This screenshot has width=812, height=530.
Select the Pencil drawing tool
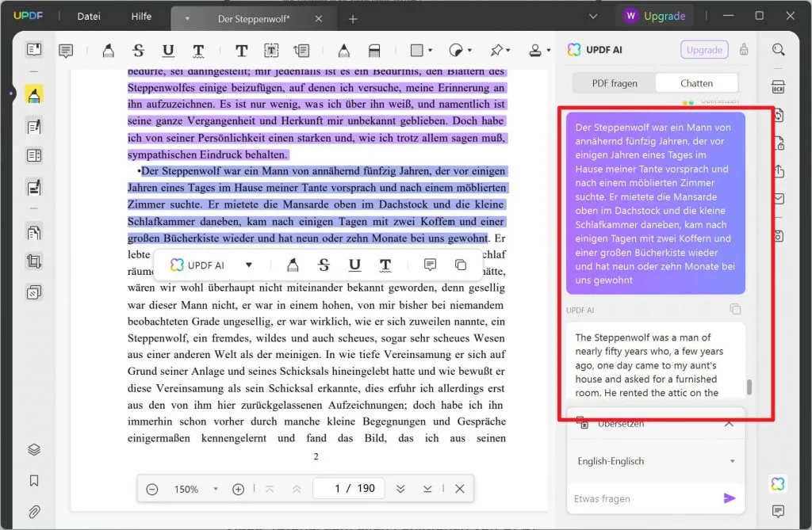tap(343, 49)
